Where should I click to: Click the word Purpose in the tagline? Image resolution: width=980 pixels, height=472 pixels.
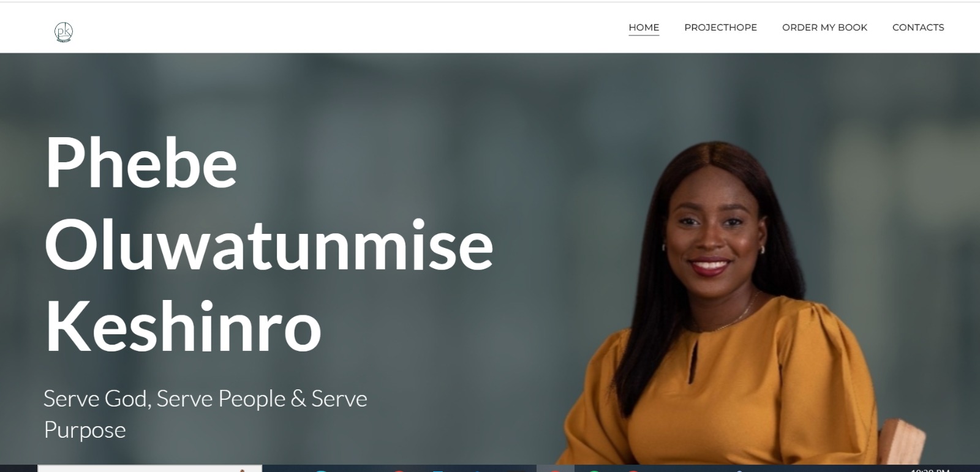(85, 430)
